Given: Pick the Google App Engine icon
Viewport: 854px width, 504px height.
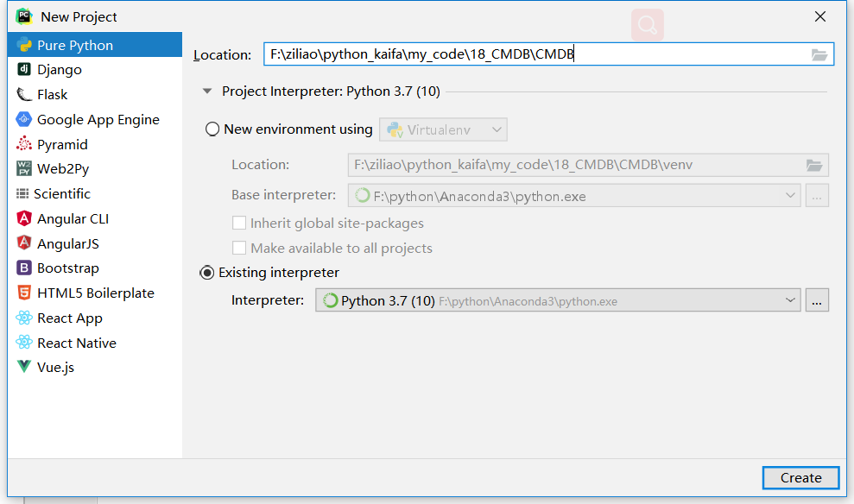Looking at the screenshot, I should coord(24,119).
